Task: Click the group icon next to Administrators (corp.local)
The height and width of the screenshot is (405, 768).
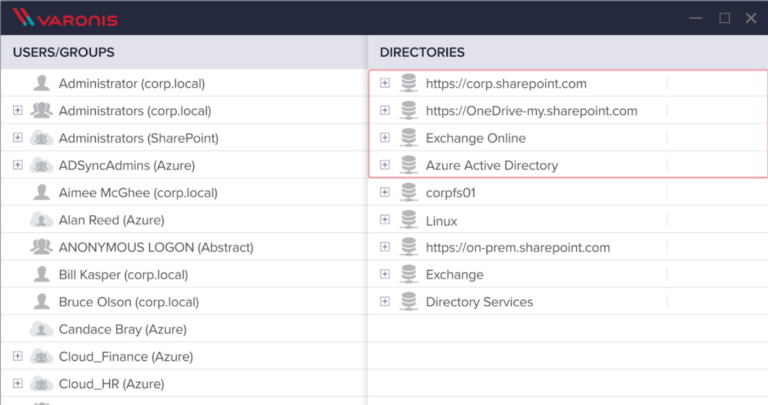Action: tap(42, 110)
